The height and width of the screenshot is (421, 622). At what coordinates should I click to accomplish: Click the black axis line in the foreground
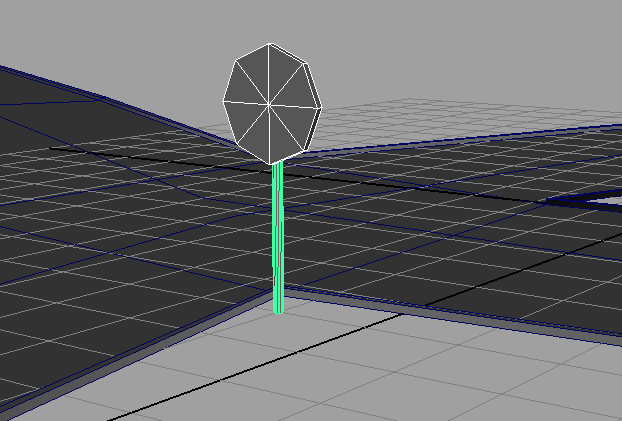click(x=250, y=370)
